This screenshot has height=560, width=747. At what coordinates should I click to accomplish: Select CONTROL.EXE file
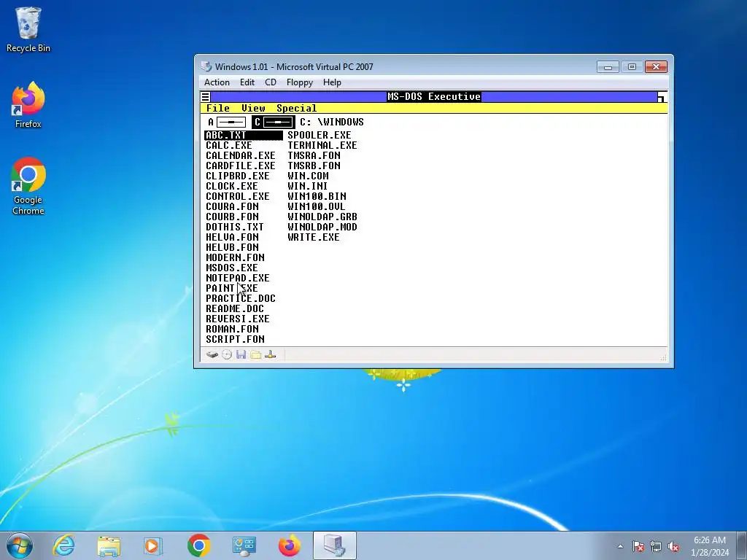238,196
